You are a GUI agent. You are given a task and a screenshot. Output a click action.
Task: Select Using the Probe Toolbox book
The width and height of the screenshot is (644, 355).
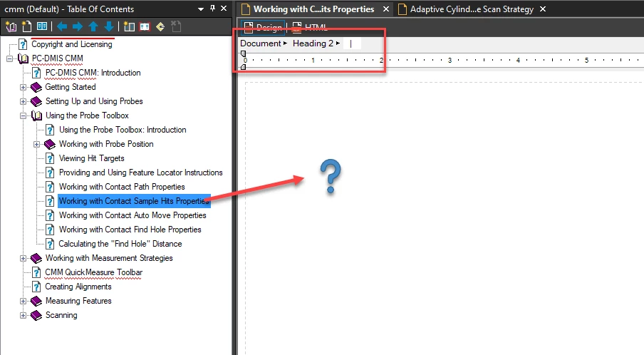[x=87, y=115]
